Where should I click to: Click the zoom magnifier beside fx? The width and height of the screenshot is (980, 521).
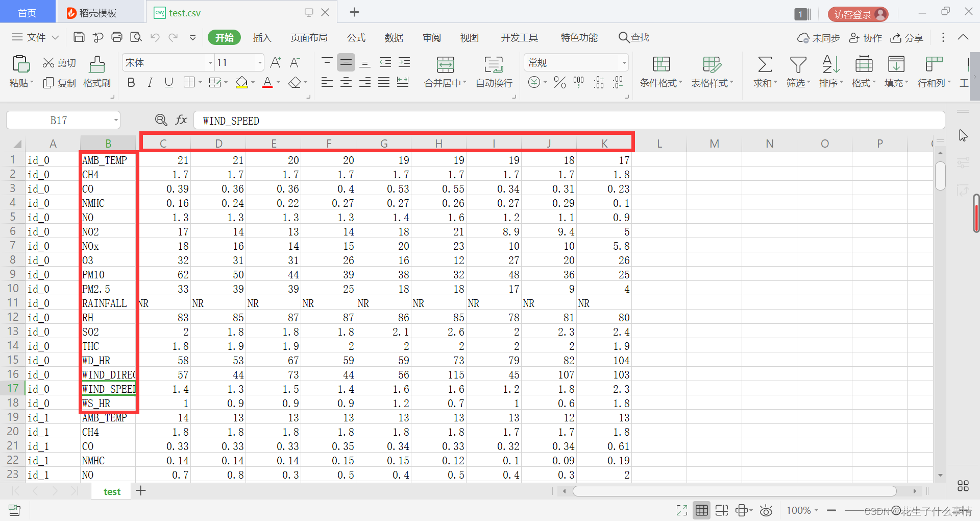pos(161,120)
